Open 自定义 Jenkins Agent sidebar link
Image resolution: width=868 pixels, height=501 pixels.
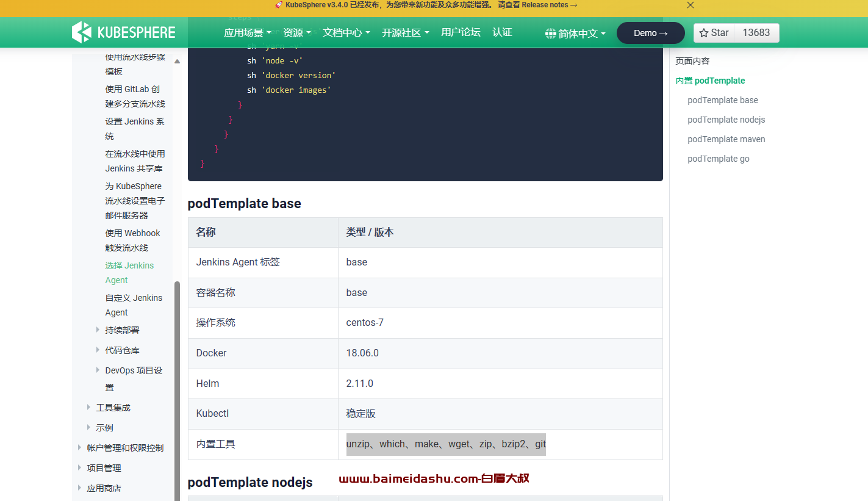click(134, 305)
